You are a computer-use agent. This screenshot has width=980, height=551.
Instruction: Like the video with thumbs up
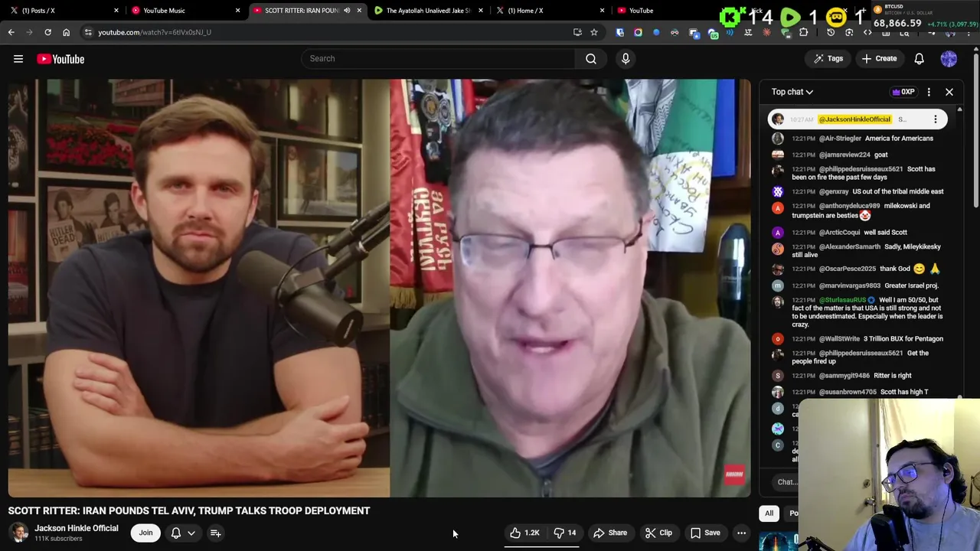[524, 533]
